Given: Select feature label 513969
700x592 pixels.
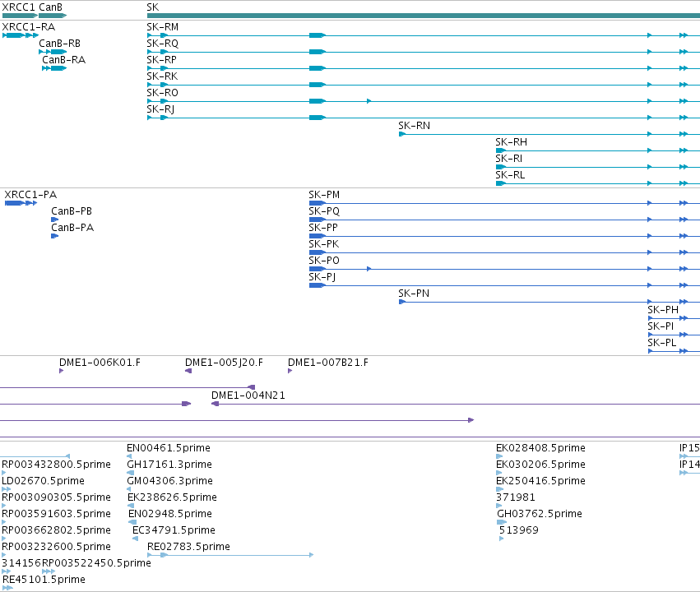Looking at the screenshot, I should tap(519, 530).
